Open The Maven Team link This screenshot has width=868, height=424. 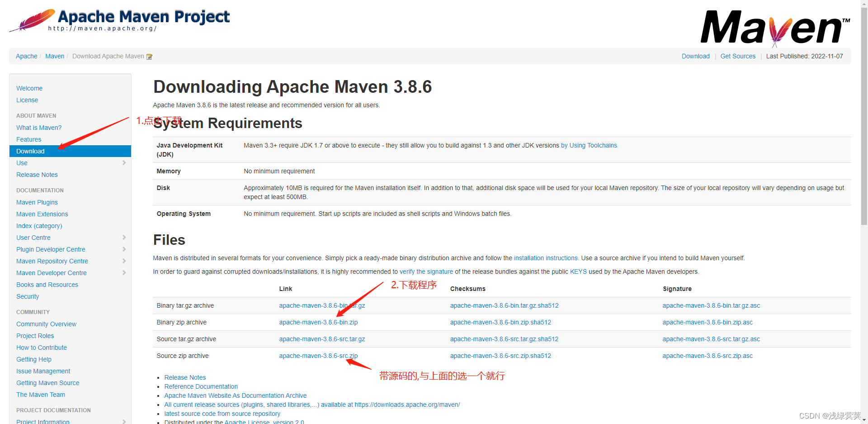point(41,395)
